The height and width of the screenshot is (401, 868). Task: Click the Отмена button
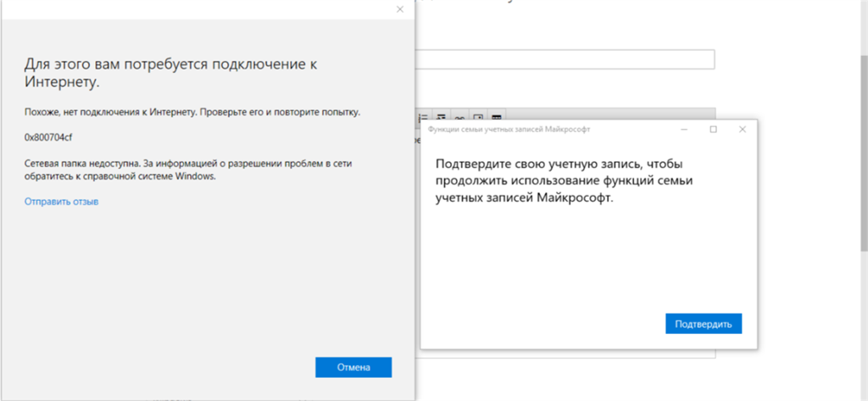click(353, 367)
